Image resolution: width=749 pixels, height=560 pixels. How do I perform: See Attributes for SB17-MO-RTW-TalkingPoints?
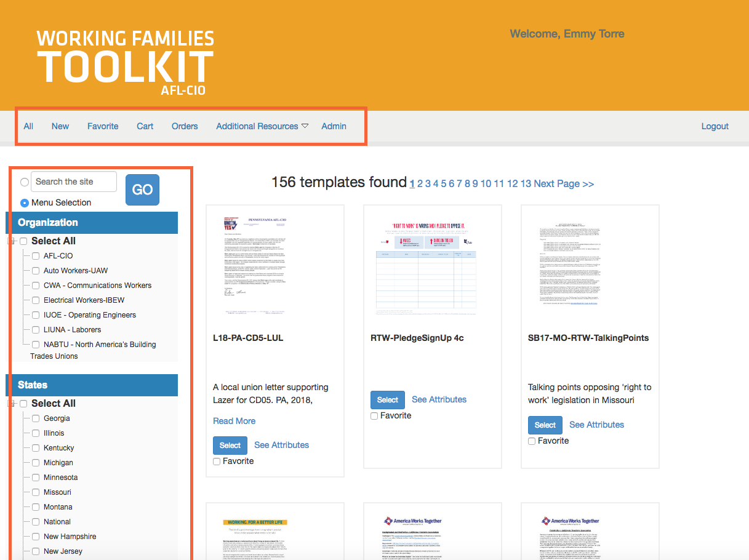point(596,425)
